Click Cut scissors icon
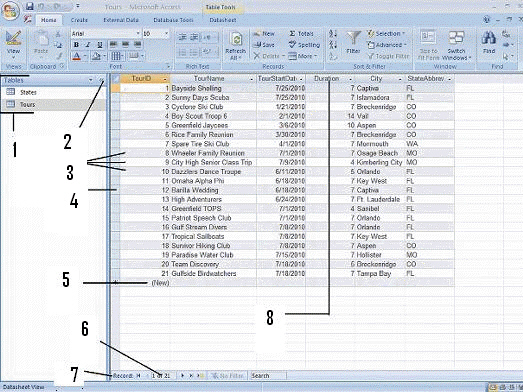The image size is (523, 392). [x=58, y=34]
